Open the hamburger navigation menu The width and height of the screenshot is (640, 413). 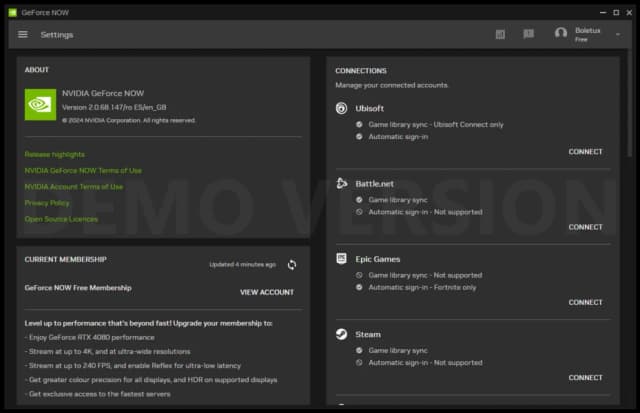pos(23,35)
